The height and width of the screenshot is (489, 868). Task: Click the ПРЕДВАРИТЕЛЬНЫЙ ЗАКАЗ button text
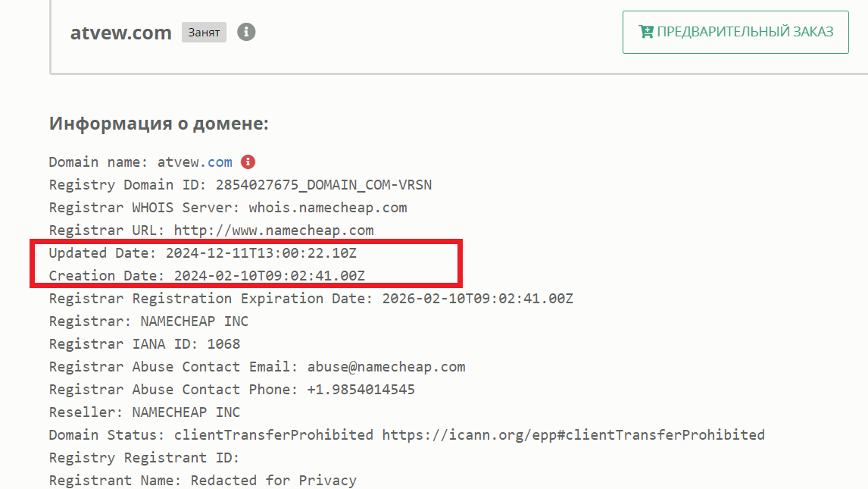pyautogui.click(x=745, y=32)
